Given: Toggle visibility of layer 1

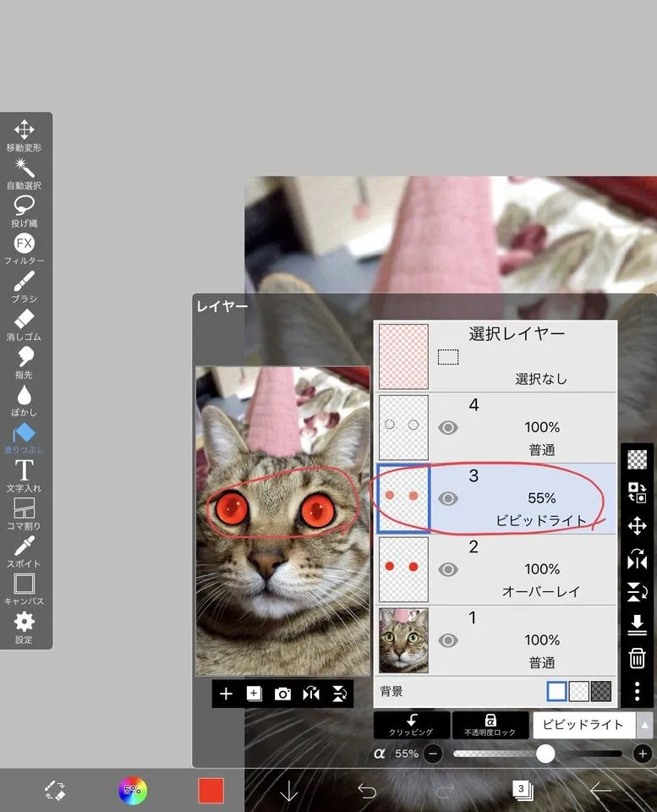Looking at the screenshot, I should [x=448, y=640].
